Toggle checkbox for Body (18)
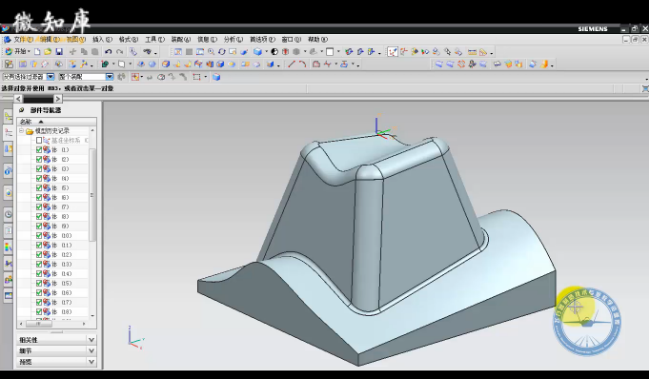This screenshot has height=379, width=649. click(39, 312)
